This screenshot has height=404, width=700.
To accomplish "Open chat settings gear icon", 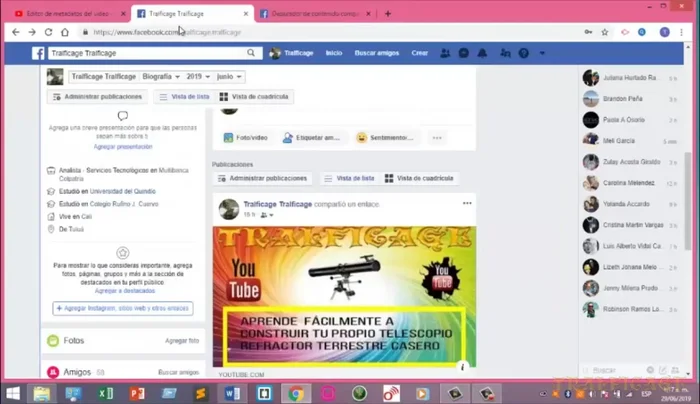I will point(650,370).
